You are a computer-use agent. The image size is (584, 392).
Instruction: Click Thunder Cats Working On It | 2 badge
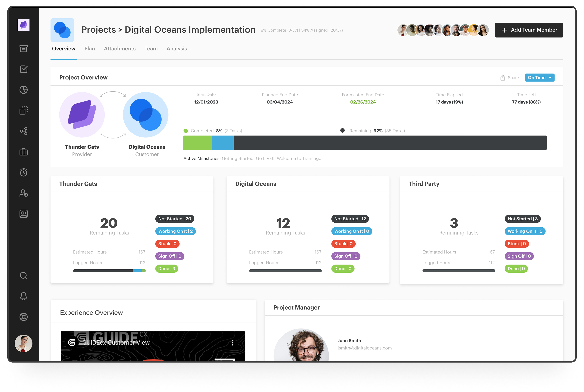click(x=176, y=231)
